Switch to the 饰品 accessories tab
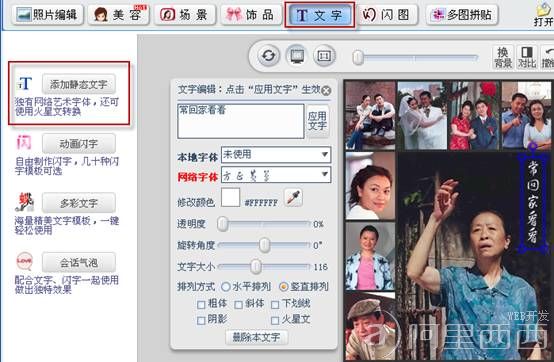The height and width of the screenshot is (362, 554). (x=251, y=15)
